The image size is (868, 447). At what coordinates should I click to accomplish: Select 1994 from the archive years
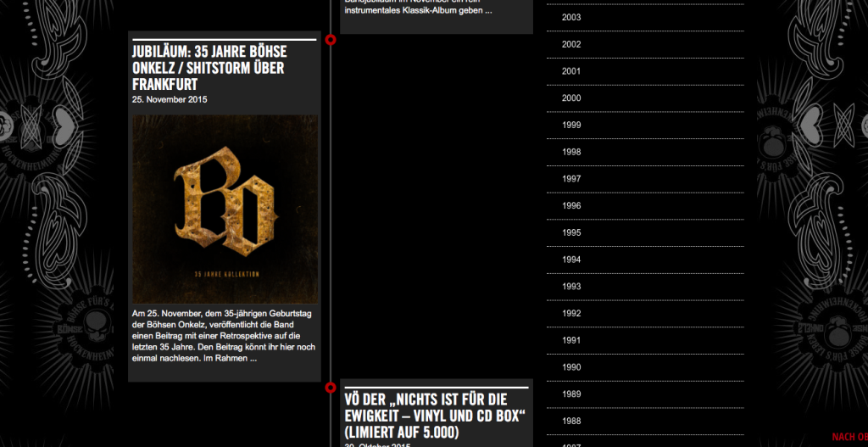[571, 260]
